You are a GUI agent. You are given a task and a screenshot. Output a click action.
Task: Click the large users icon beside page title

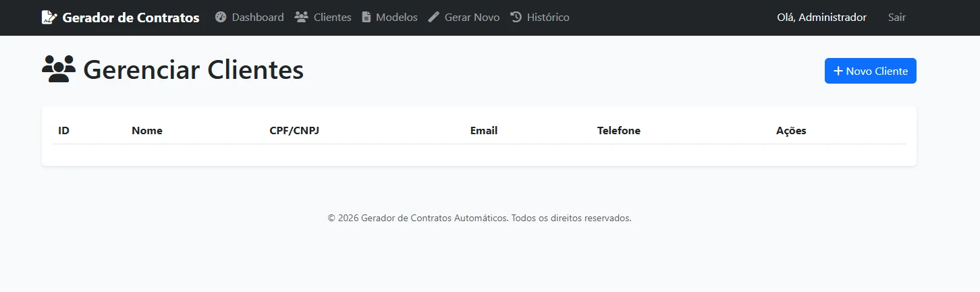59,69
